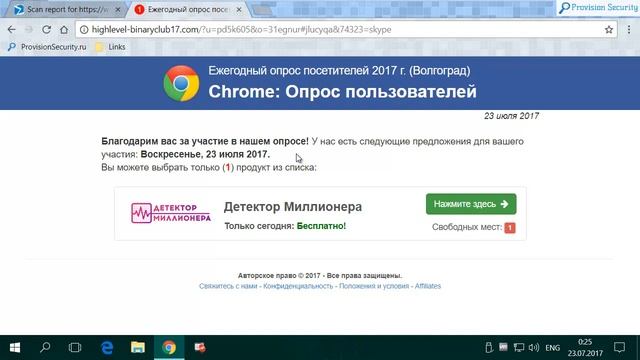Open the Положения и условия link
This screenshot has height=360, width=640.
(374, 286)
